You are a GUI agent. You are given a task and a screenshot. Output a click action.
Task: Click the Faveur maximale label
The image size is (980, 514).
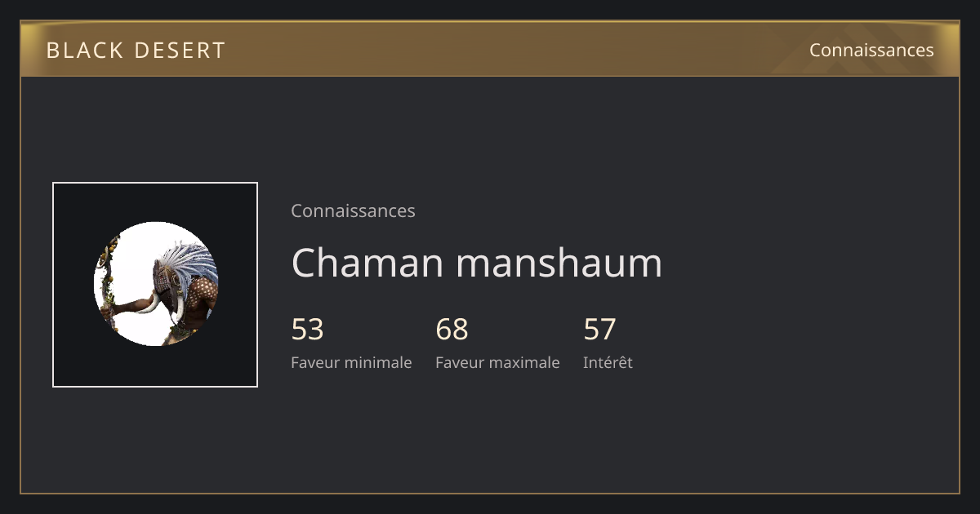point(497,362)
